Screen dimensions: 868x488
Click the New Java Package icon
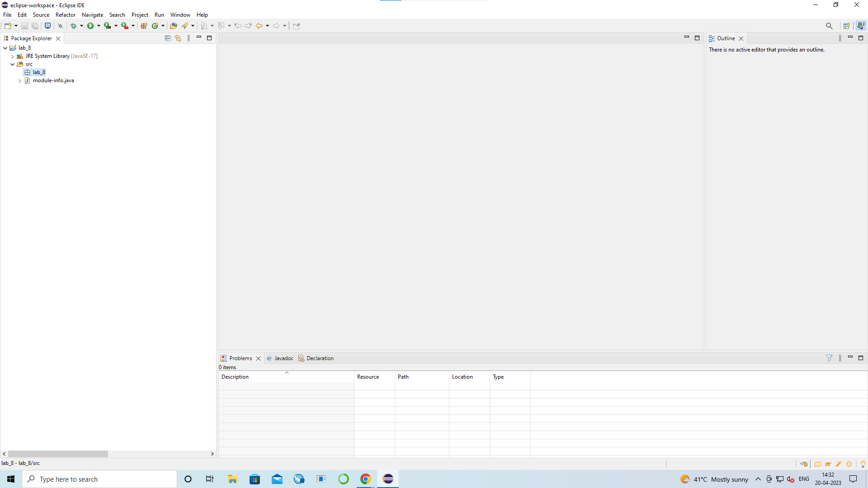pos(144,26)
